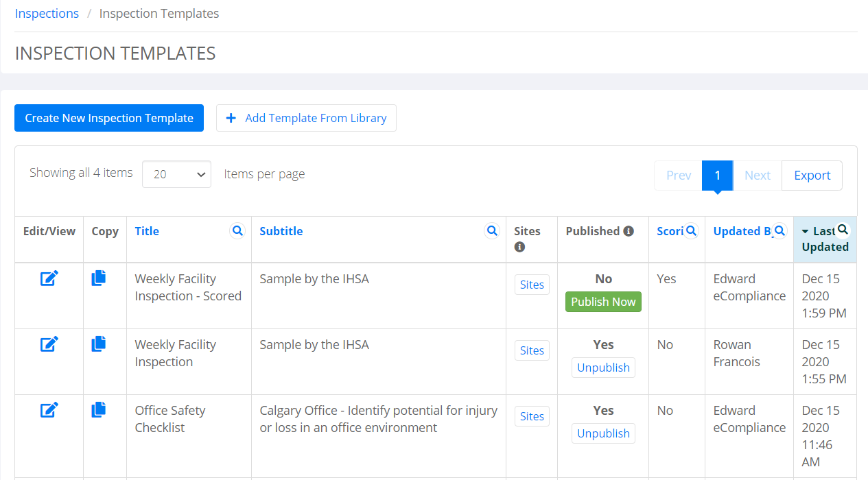868x480 pixels.
Task: Click 'Showing all 4 items' text
Action: 81,173
